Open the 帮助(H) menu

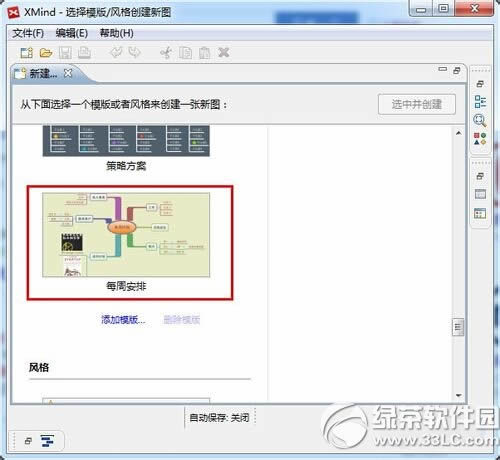point(117,33)
